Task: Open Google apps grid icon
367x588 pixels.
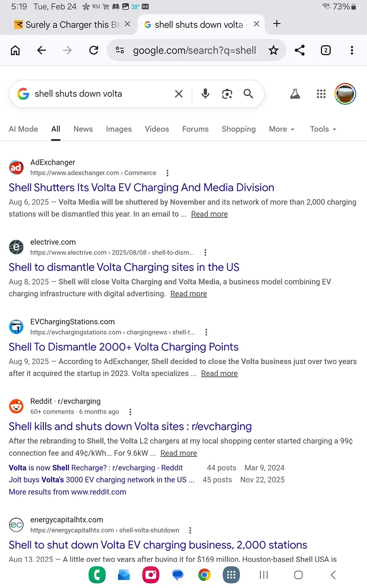Action: [321, 94]
